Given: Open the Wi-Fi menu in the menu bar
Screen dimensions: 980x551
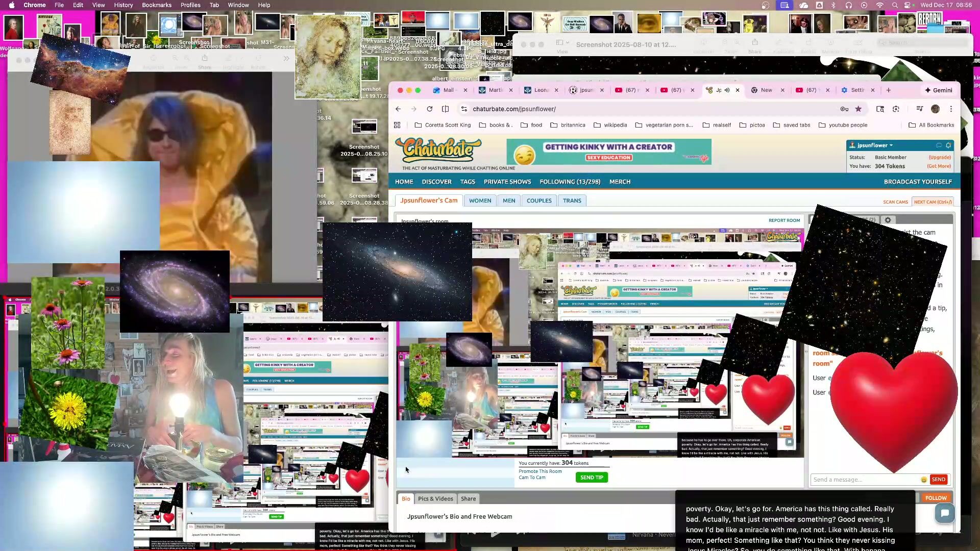Looking at the screenshot, I should pos(879,5).
